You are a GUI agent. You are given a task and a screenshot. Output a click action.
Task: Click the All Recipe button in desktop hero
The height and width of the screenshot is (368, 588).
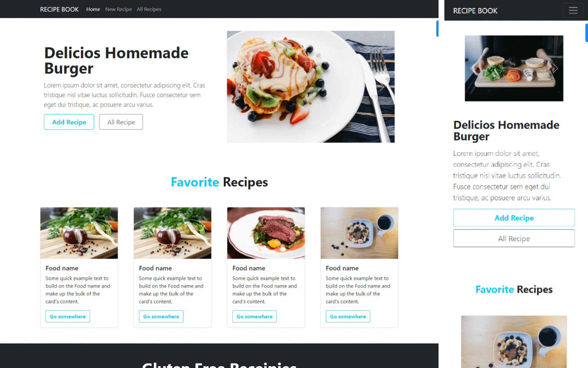tap(121, 122)
